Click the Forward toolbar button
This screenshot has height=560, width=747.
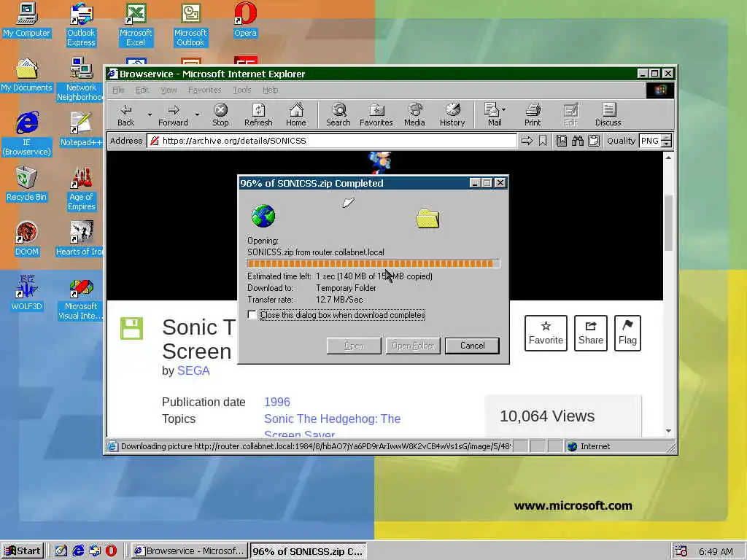(173, 115)
